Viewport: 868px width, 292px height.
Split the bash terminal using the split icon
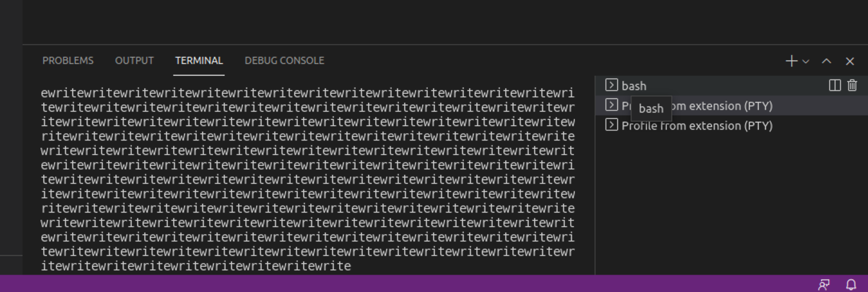[834, 85]
